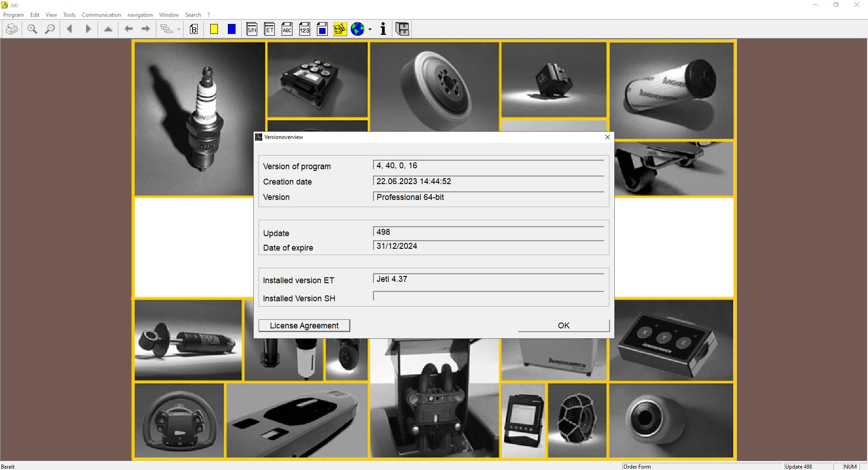Image resolution: width=868 pixels, height=470 pixels.
Task: Open the Window menu
Action: coord(169,15)
